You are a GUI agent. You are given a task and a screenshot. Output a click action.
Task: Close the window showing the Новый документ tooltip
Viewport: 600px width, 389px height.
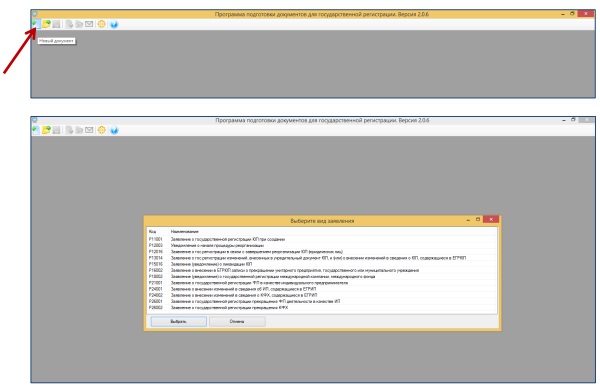click(586, 13)
